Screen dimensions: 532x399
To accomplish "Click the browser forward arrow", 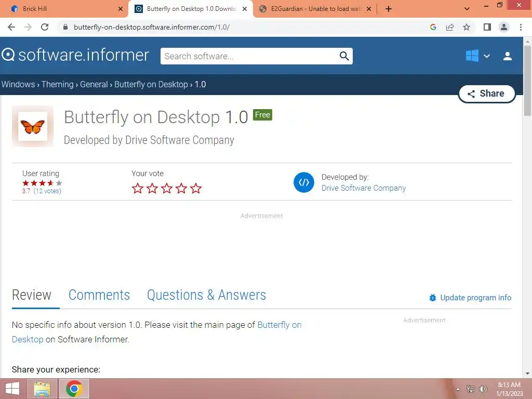I will 28,27.
